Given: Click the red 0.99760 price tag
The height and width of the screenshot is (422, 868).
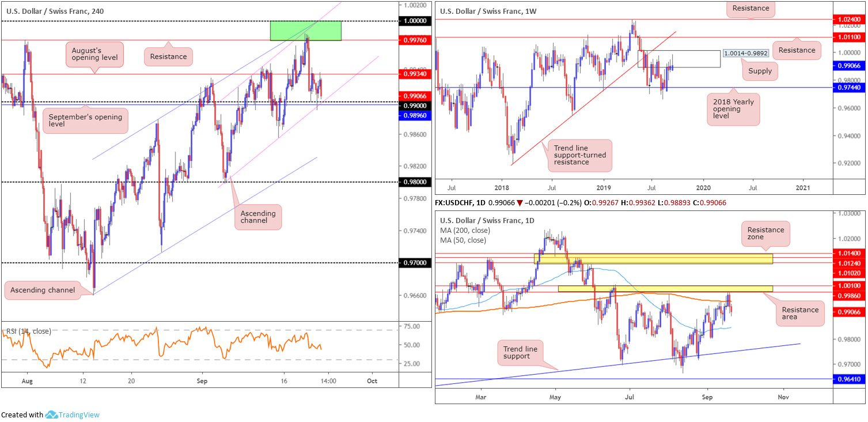Looking at the screenshot, I should point(416,40).
